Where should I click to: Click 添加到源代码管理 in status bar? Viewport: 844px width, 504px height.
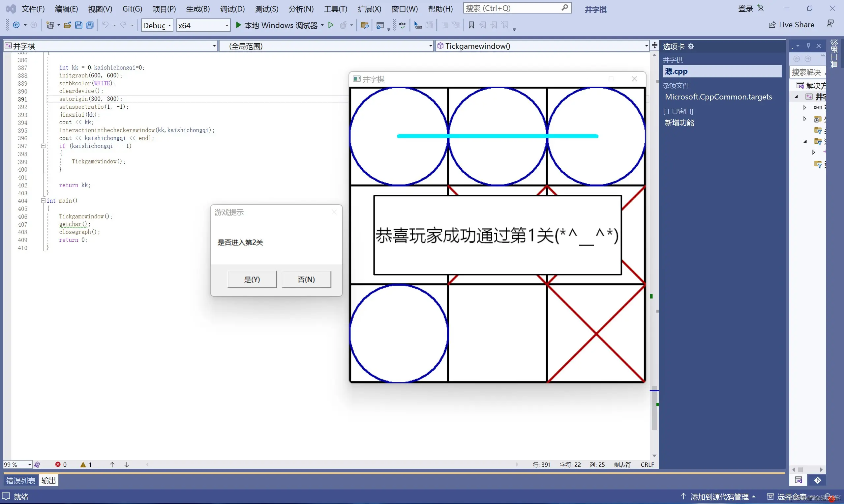point(719,496)
